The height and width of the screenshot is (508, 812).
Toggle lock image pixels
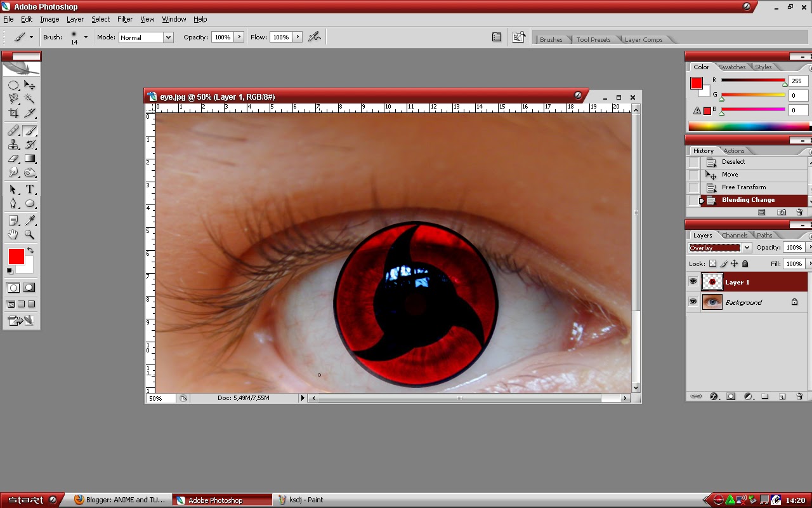coord(724,264)
